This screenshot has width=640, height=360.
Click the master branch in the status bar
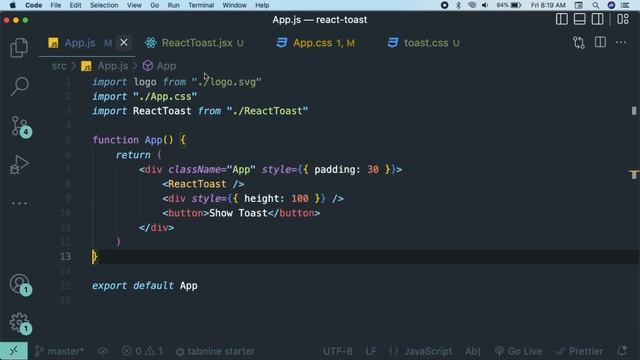point(60,351)
